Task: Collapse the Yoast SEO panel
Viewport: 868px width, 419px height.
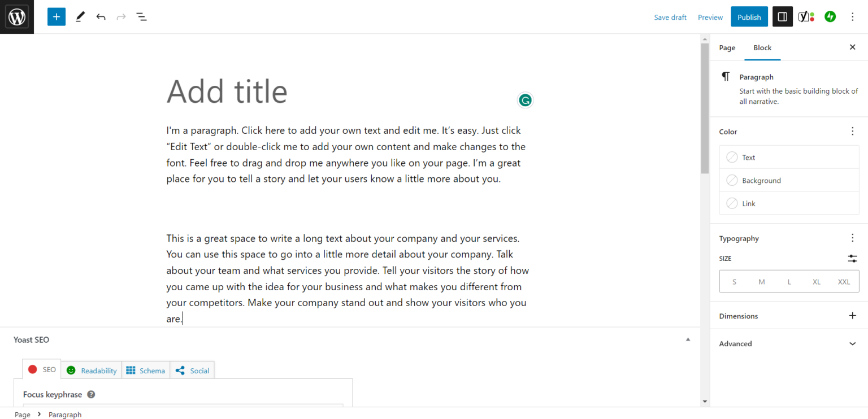Action: pyautogui.click(x=688, y=339)
